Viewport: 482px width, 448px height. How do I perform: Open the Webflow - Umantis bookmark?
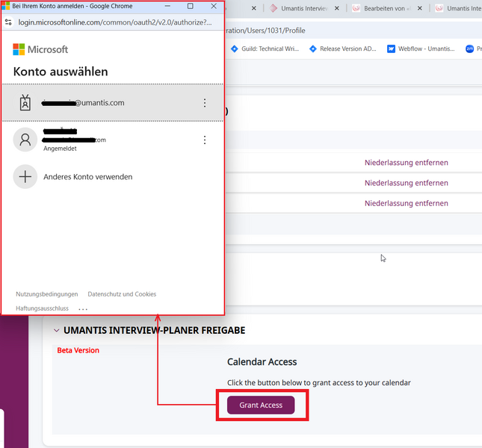421,49
